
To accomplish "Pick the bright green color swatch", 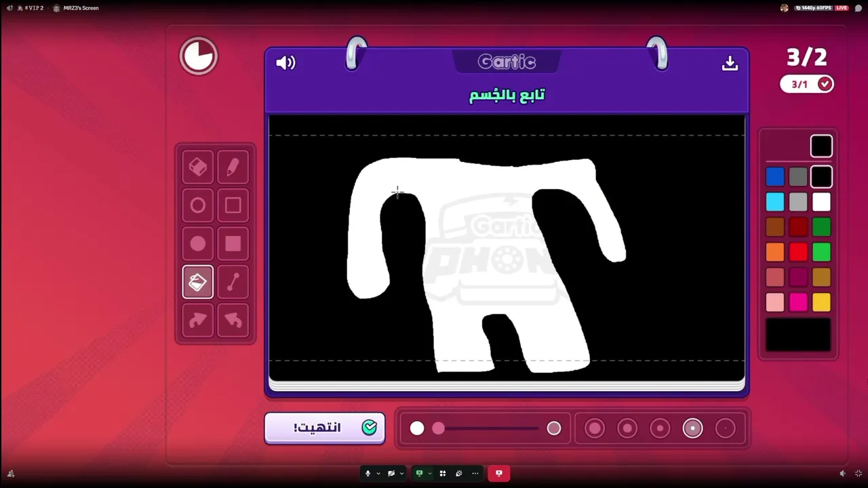I will click(821, 252).
